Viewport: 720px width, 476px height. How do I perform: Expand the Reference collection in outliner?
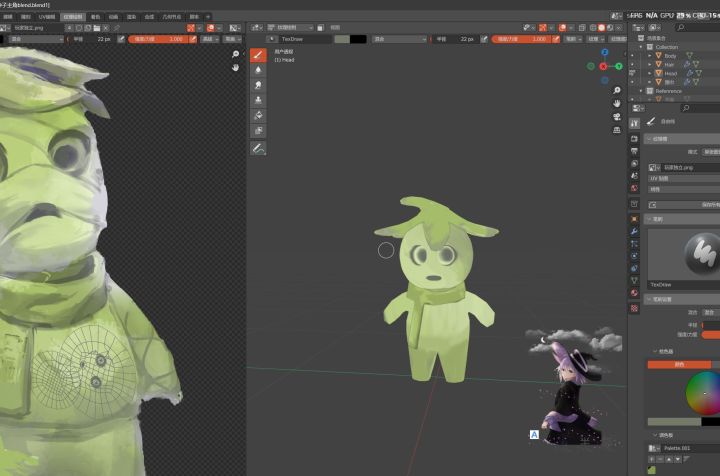(641, 91)
